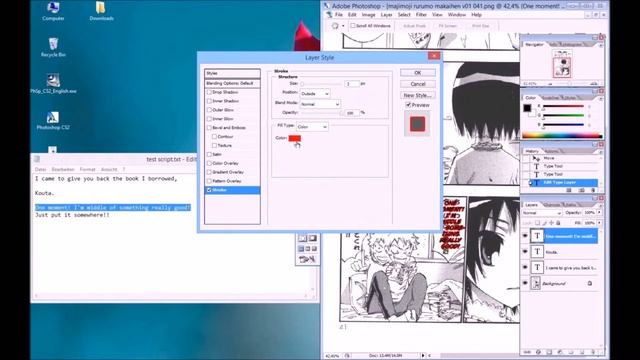Enable the Outer Glow checkbox

click(209, 110)
